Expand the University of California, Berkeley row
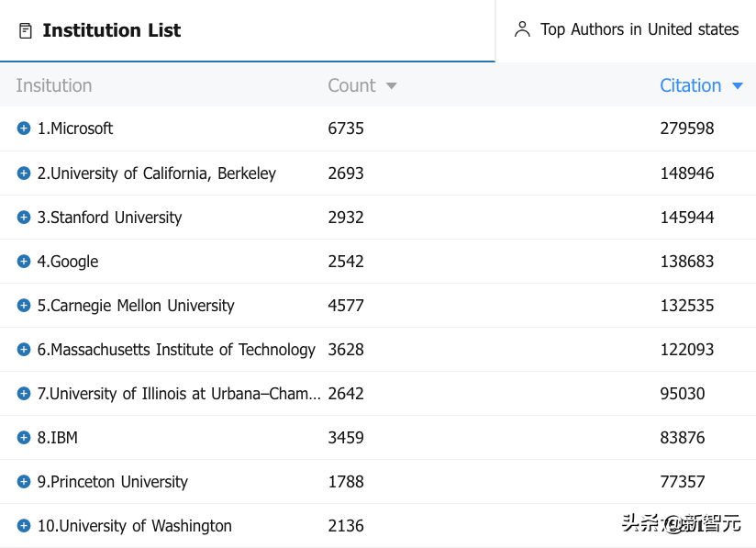This screenshot has height=548, width=756. 24,173
